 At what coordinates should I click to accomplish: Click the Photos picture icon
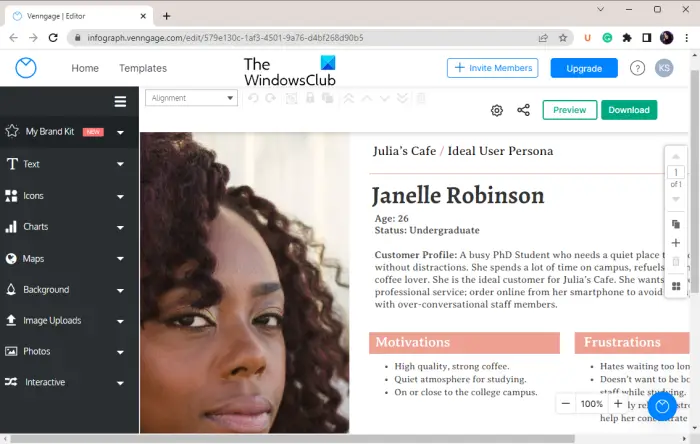pos(11,351)
